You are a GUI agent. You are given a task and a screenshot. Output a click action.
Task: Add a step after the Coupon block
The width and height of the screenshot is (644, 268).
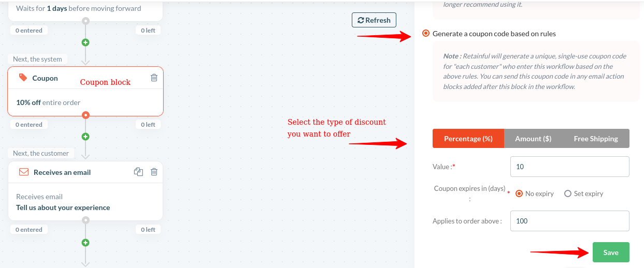click(x=86, y=137)
